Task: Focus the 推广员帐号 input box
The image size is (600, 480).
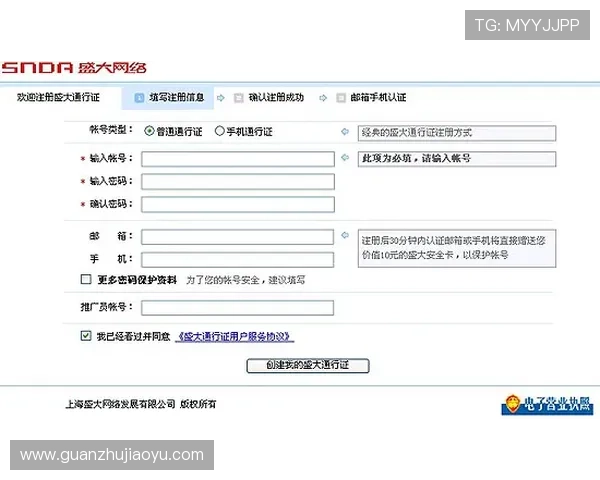Action: [x=237, y=308]
